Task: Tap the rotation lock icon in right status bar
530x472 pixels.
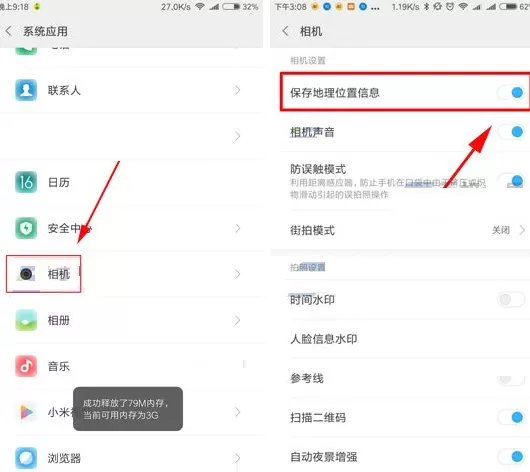Action: click(x=438, y=6)
